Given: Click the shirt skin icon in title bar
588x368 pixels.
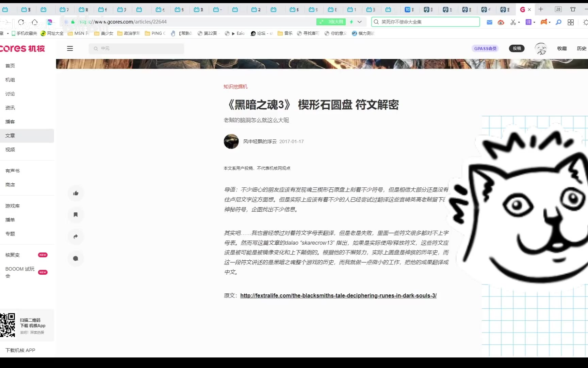Looking at the screenshot, I should pyautogui.click(x=573, y=9).
